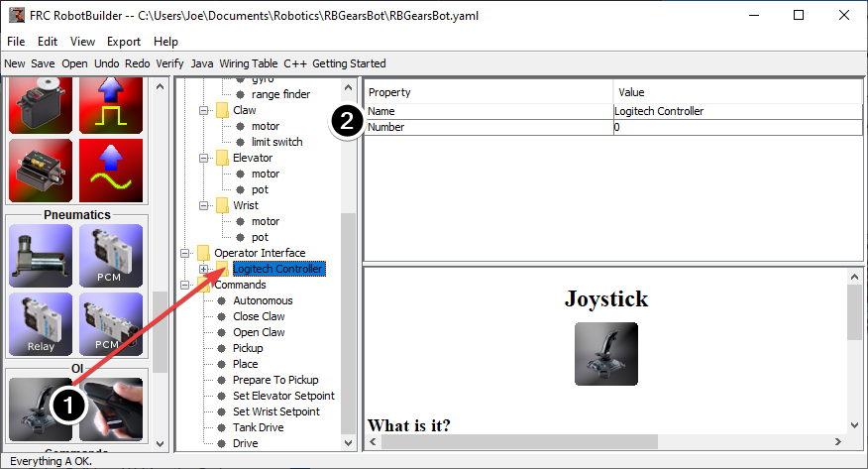Click the Verify toolbar button

tap(169, 63)
